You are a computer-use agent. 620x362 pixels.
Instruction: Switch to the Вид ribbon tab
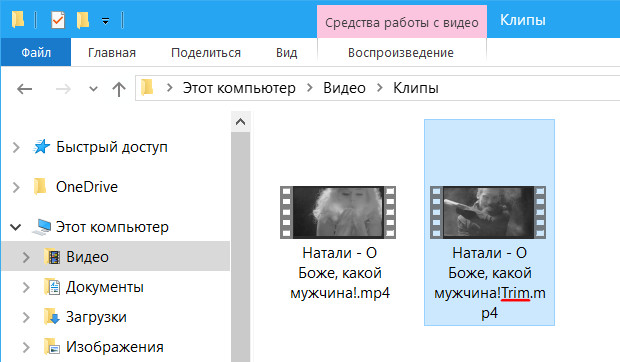click(287, 53)
